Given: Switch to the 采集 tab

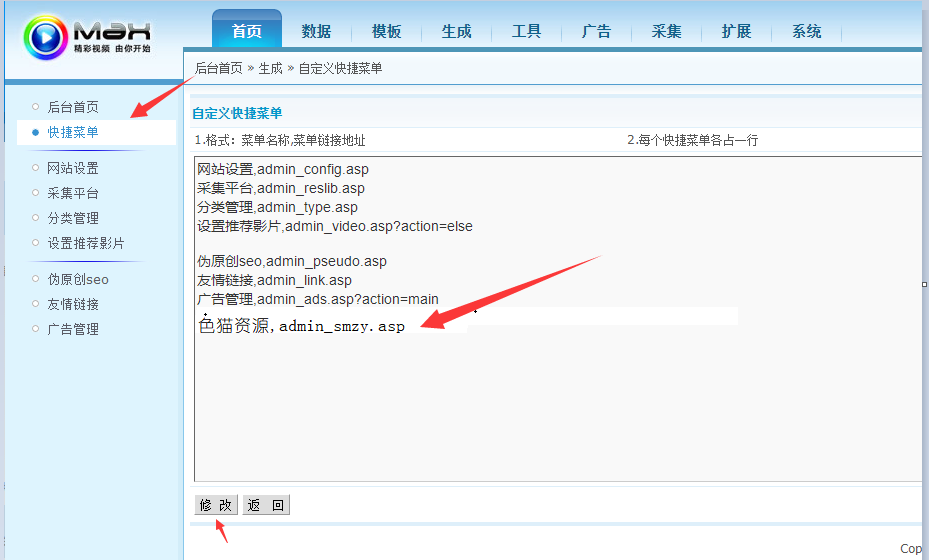Looking at the screenshot, I should pyautogui.click(x=667, y=31).
